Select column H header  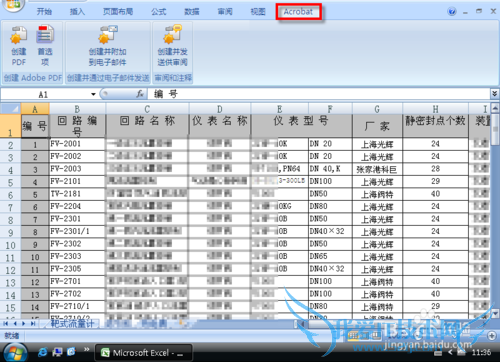435,109
